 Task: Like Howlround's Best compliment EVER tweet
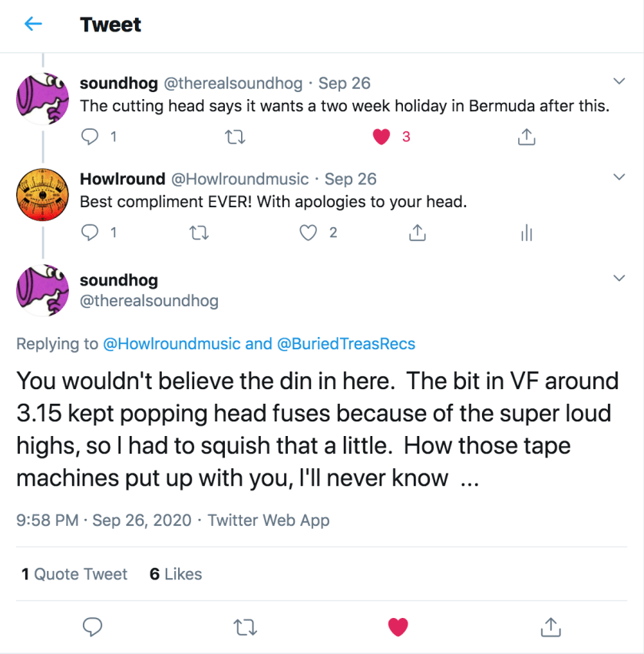(309, 233)
